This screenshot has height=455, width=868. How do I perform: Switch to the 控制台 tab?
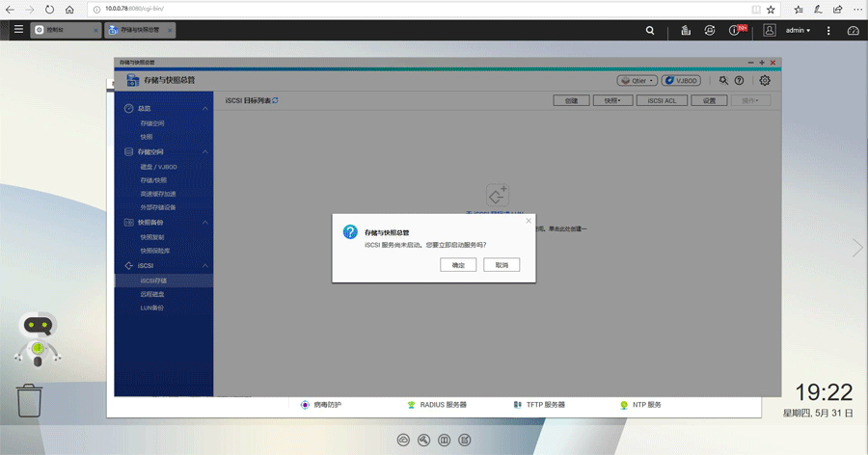(64, 31)
